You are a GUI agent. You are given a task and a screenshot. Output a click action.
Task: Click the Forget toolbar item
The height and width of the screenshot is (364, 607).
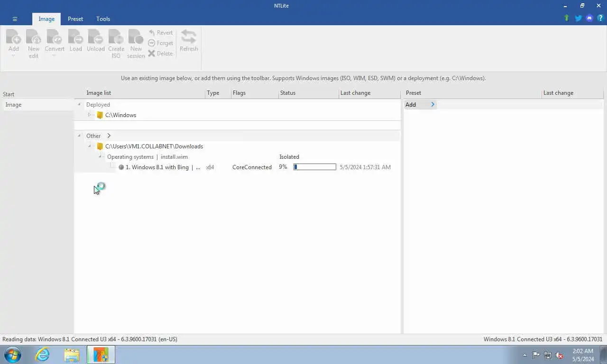[x=160, y=43]
